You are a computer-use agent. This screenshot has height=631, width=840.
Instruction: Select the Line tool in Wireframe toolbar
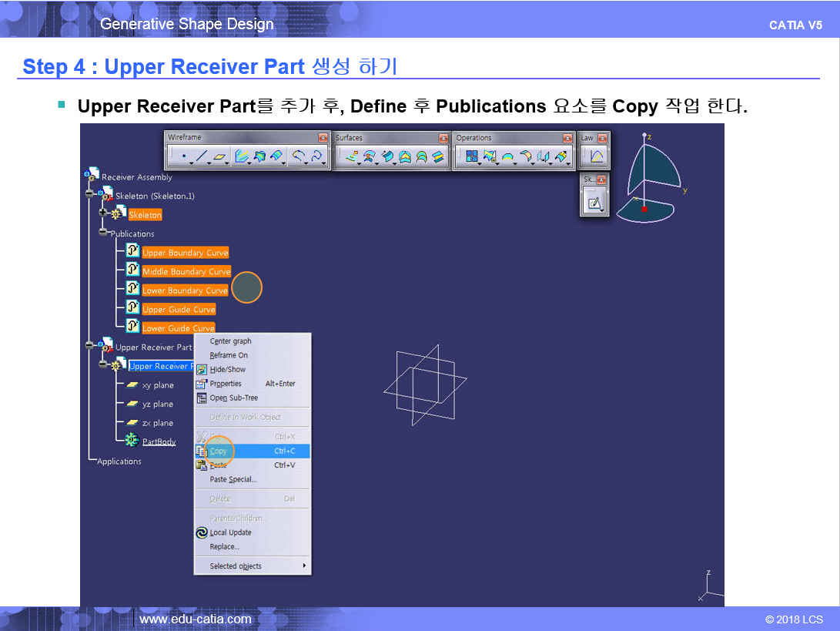click(x=202, y=156)
